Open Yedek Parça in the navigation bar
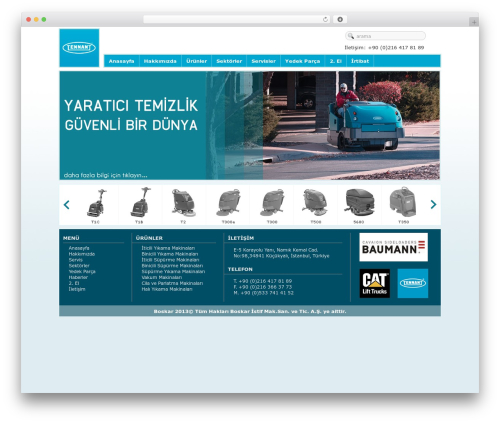500x423 pixels. pos(302,61)
